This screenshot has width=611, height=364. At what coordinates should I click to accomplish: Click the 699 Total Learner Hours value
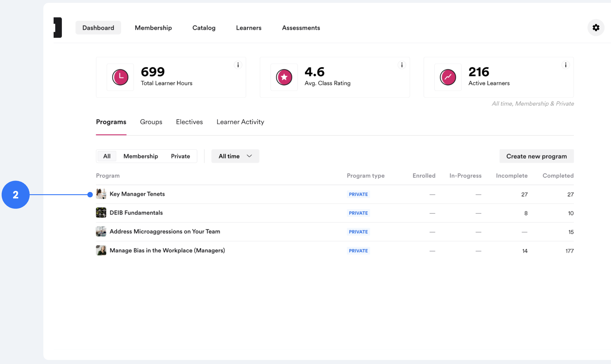(153, 72)
